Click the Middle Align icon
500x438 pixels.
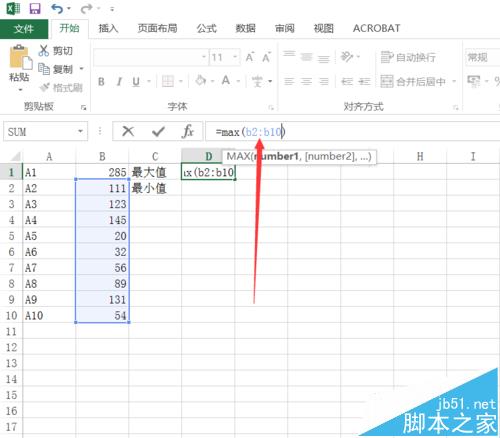tap(306, 57)
